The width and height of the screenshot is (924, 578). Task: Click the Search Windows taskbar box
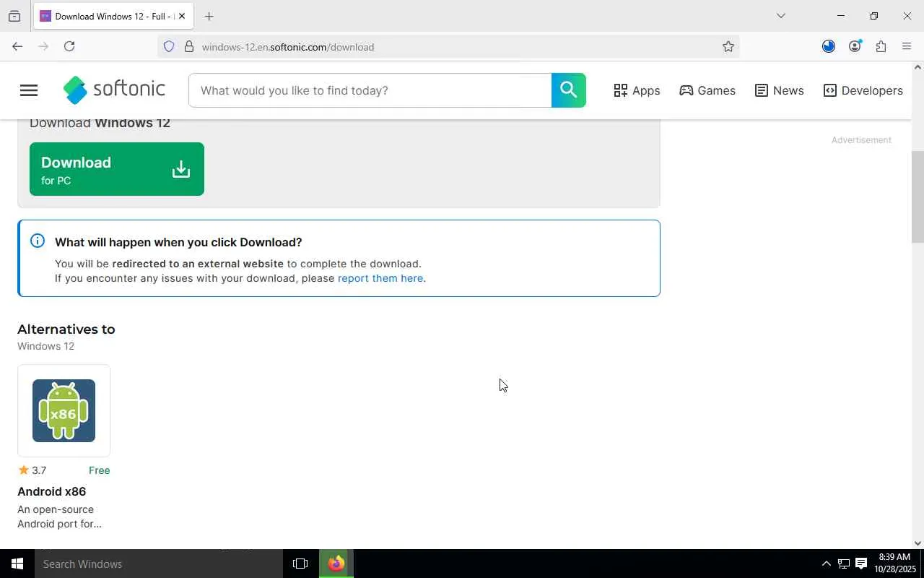coord(159,564)
